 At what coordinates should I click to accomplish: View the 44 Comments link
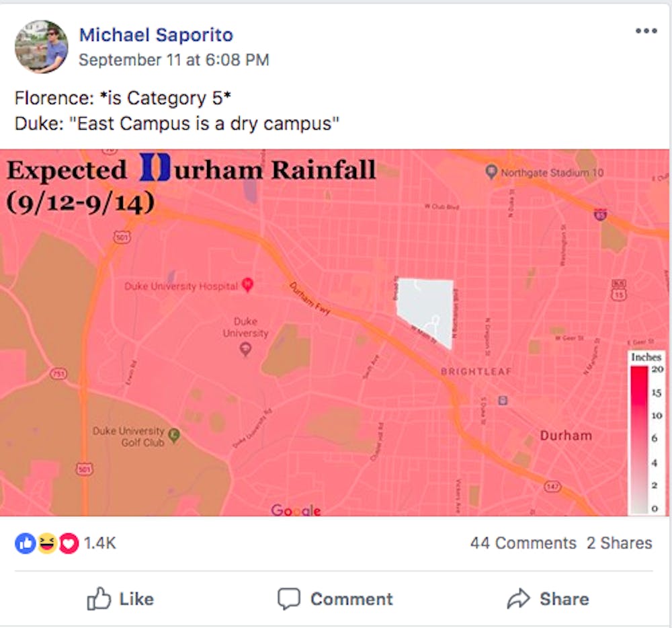click(x=523, y=543)
